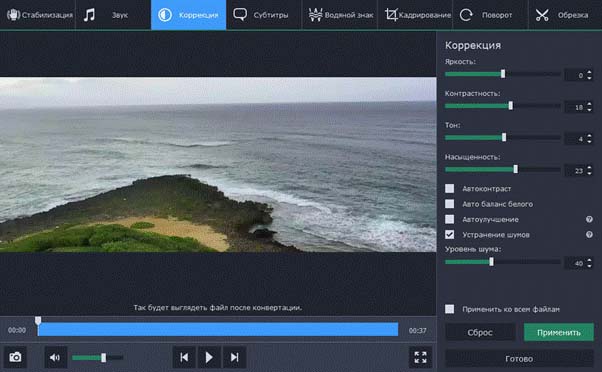Click the Сброс button
Viewport: 602px width, 372px height.
click(x=480, y=332)
